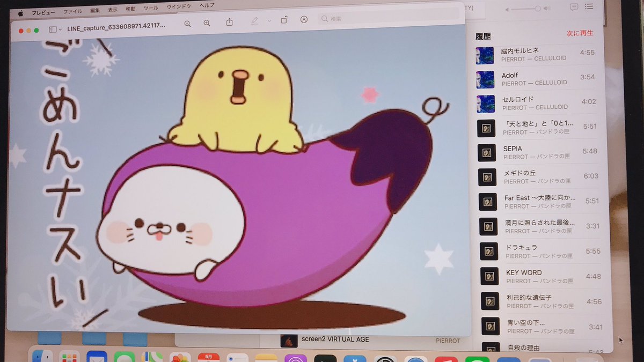Screen dimensions: 644x362
Task: Play 脳内モルヒネ from history list
Action: 536,54
